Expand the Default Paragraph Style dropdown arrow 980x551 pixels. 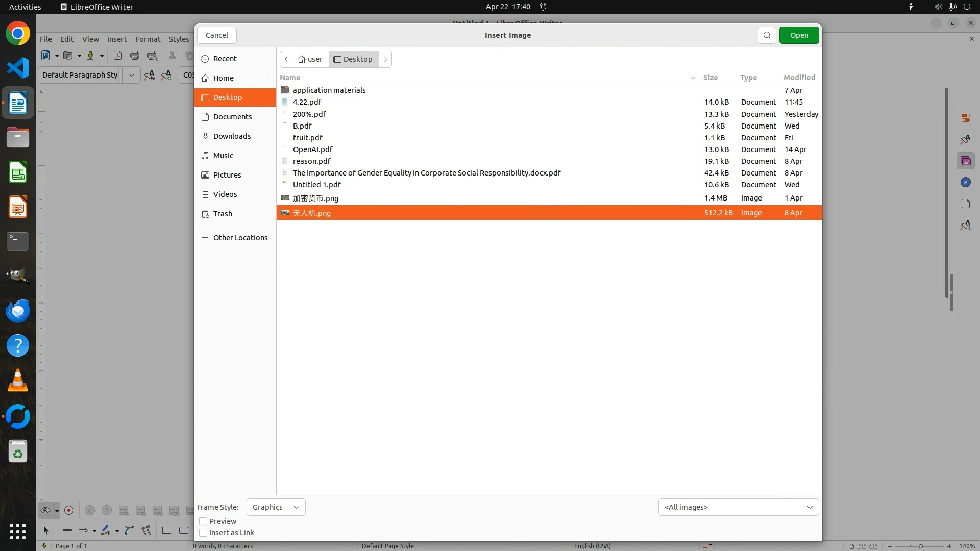(132, 75)
